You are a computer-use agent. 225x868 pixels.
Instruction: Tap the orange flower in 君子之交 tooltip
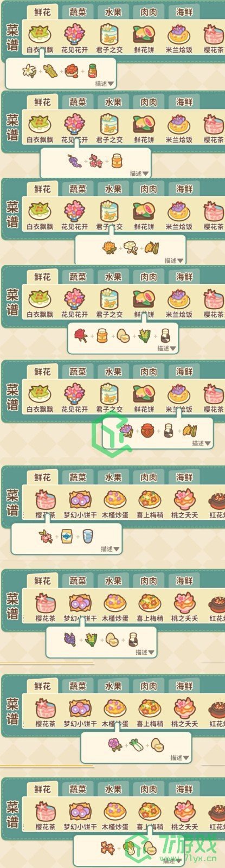[109, 247]
